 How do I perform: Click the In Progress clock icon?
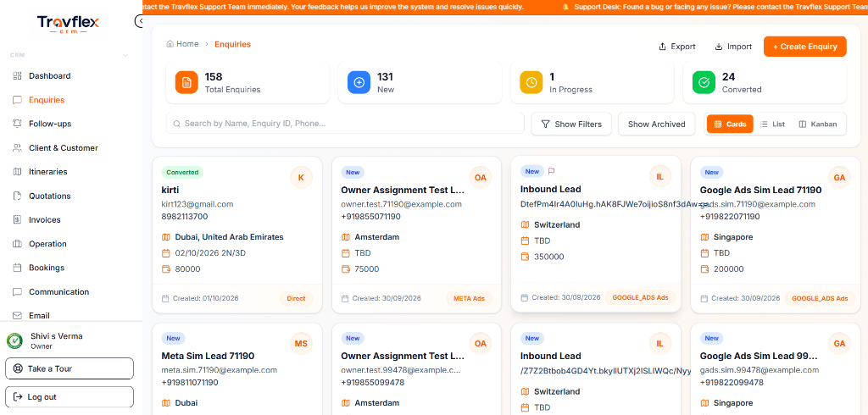point(531,82)
